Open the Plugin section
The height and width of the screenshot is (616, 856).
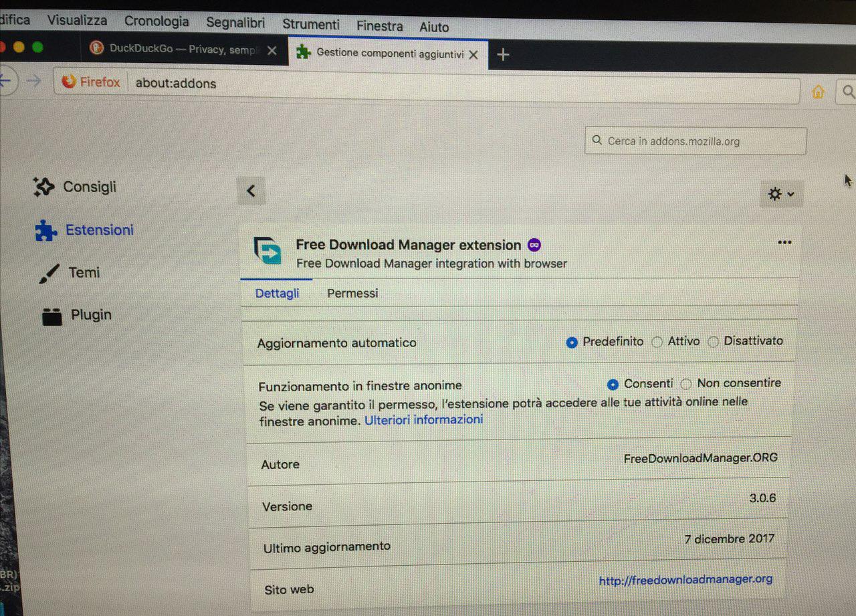click(76, 315)
